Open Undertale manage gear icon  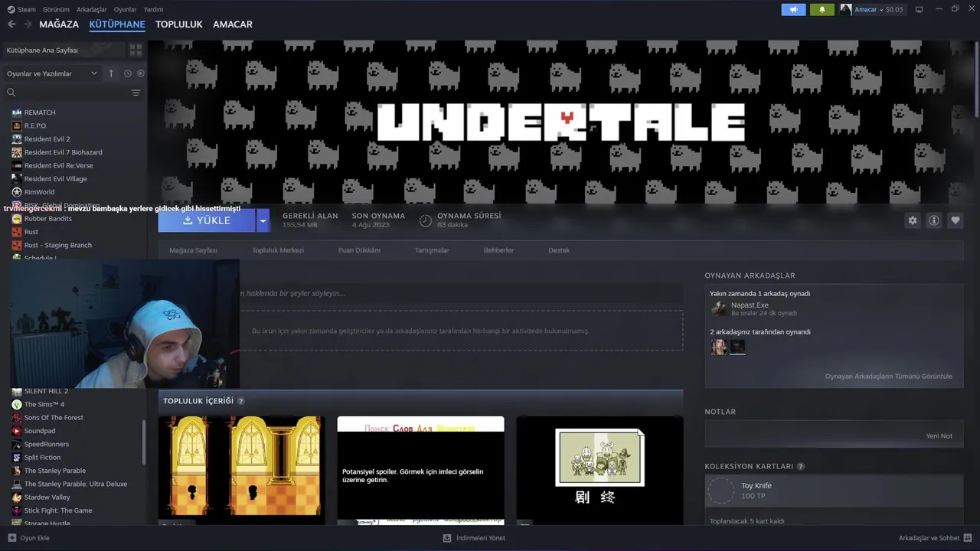pyautogui.click(x=913, y=220)
